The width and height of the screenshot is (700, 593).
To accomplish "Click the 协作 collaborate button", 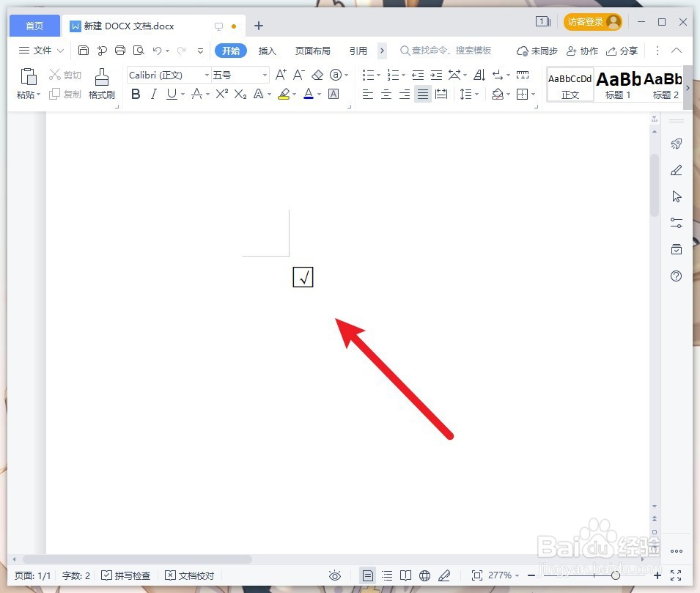I will pyautogui.click(x=582, y=51).
